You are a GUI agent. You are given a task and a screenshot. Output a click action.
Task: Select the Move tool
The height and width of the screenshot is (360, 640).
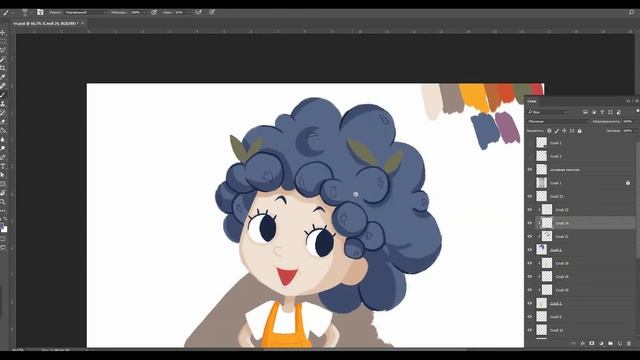click(3, 33)
